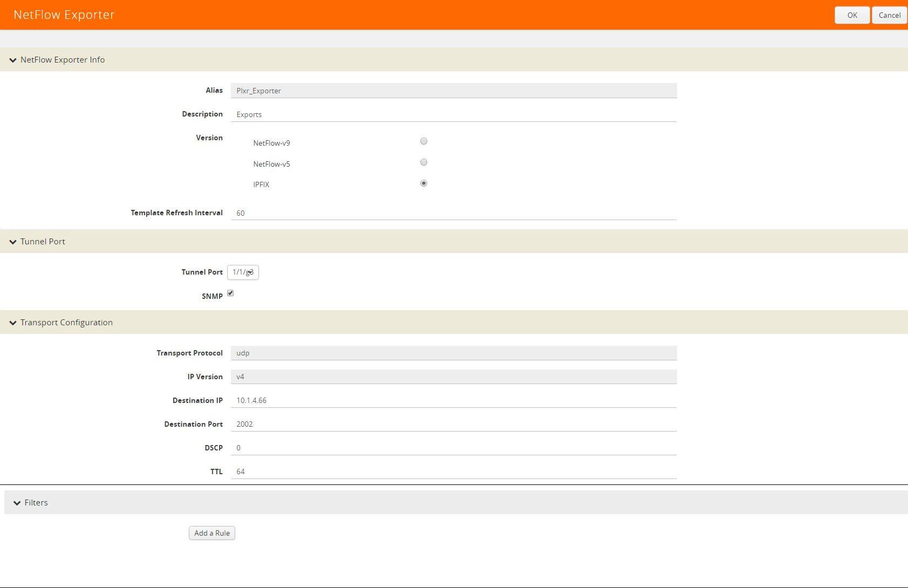Click the Template Refresh Interval label
This screenshot has width=908, height=588.
pyautogui.click(x=176, y=213)
